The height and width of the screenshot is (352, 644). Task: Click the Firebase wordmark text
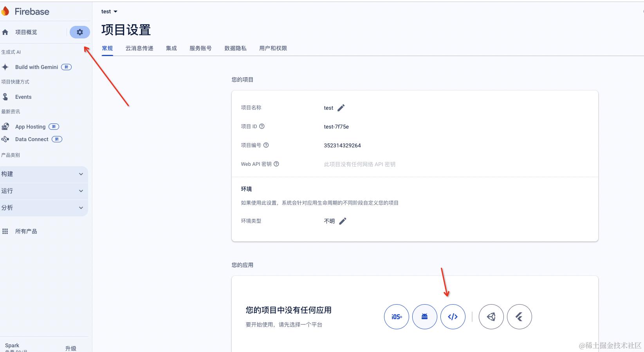click(32, 12)
